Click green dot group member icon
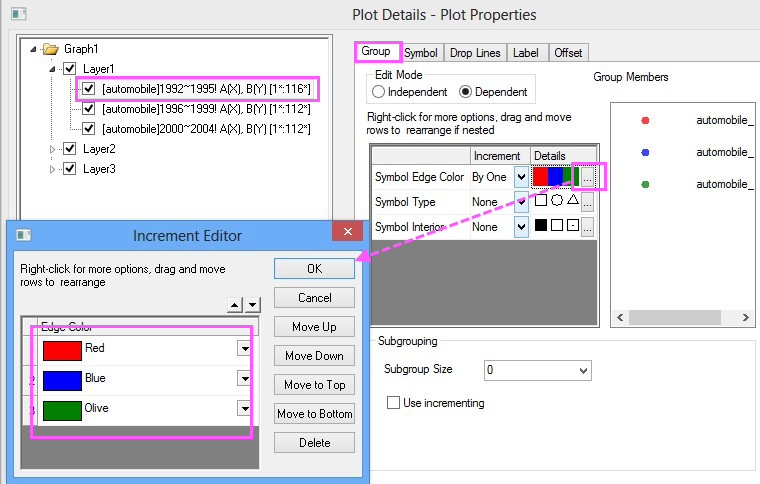 (x=645, y=184)
